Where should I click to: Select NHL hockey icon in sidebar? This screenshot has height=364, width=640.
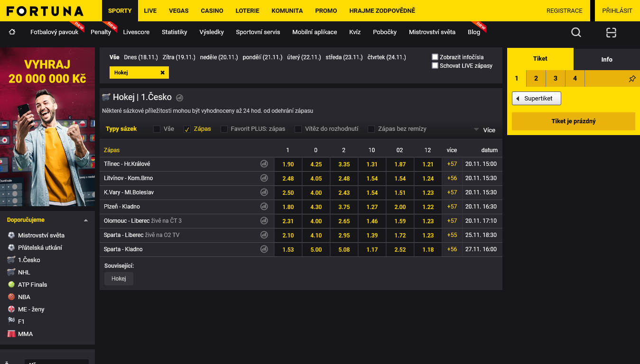pyautogui.click(x=11, y=272)
